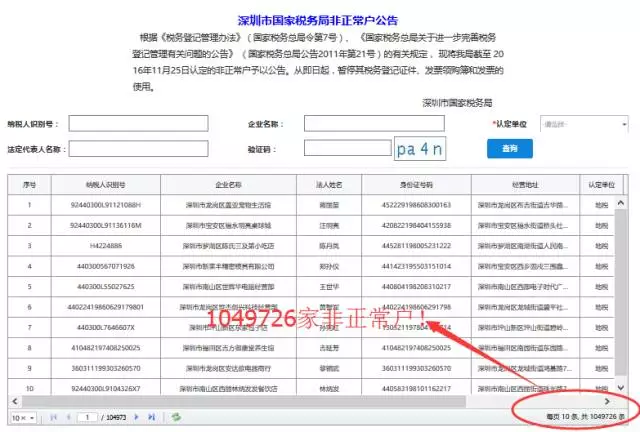Select identity number 441423195503151014
Viewport: 640px width, 432px height.
pyautogui.click(x=416, y=266)
